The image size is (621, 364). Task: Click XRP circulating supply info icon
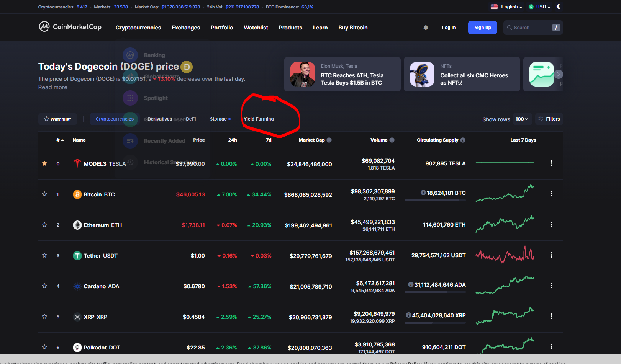(x=408, y=315)
